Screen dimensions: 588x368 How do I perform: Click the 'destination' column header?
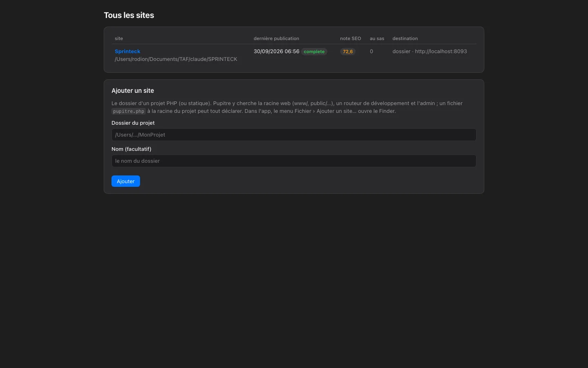point(405,38)
